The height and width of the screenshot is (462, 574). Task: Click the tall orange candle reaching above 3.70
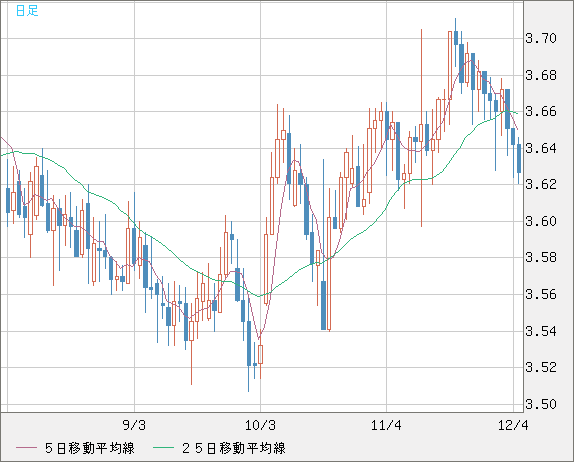tap(421, 128)
